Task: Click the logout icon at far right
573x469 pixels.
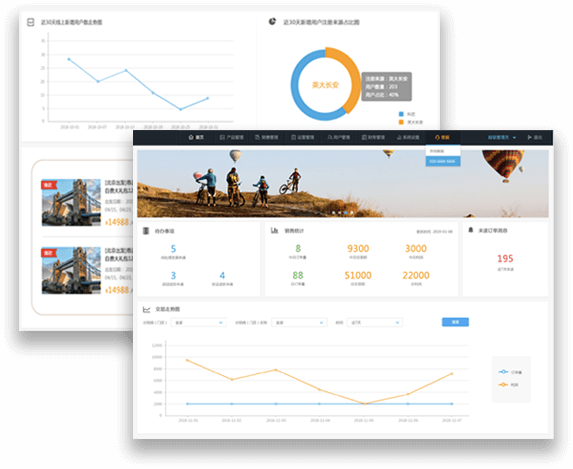Action: tap(529, 137)
